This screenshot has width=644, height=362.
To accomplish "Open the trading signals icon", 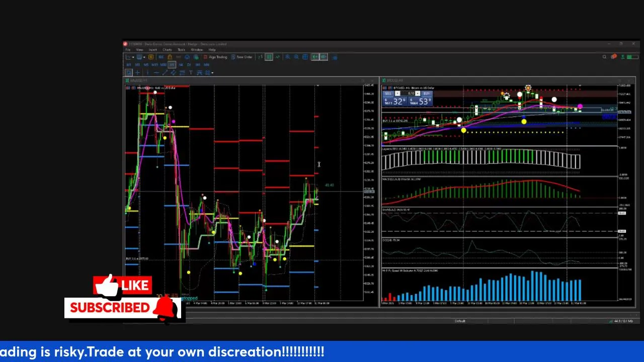I will click(179, 57).
